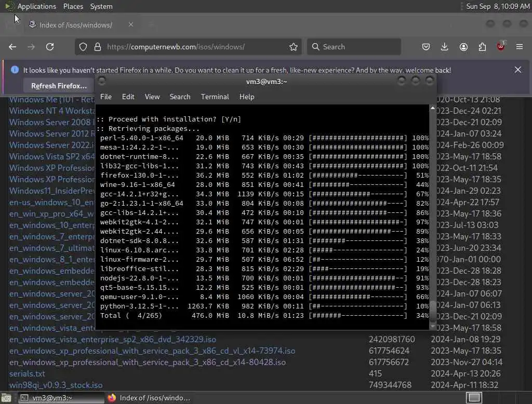This screenshot has height=404, width=532.
Task: Open the terminal Terminal menu
Action: 215,97
